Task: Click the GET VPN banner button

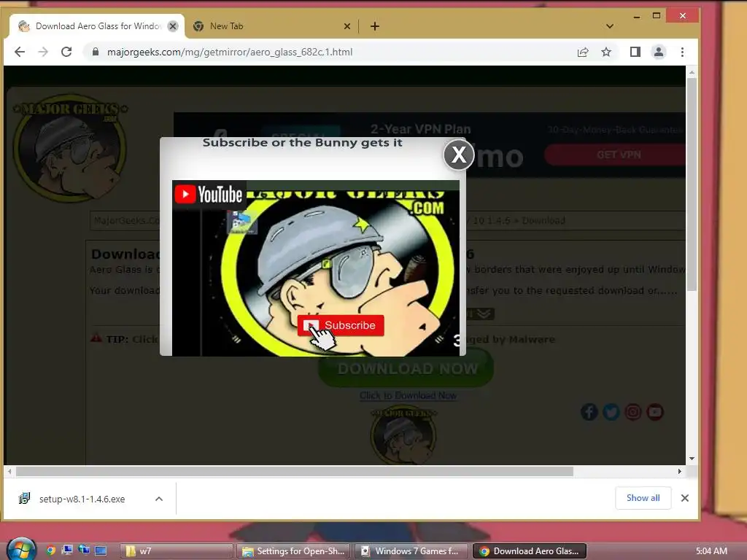Action: pos(617,155)
